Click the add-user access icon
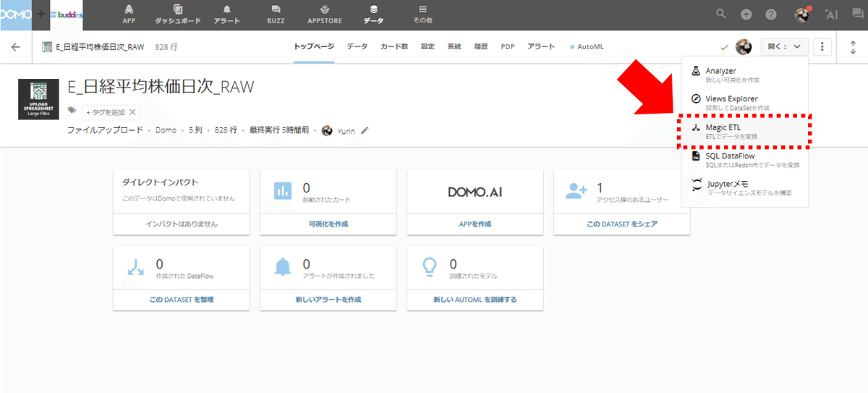Screen dimensions: 868x393 576,191
